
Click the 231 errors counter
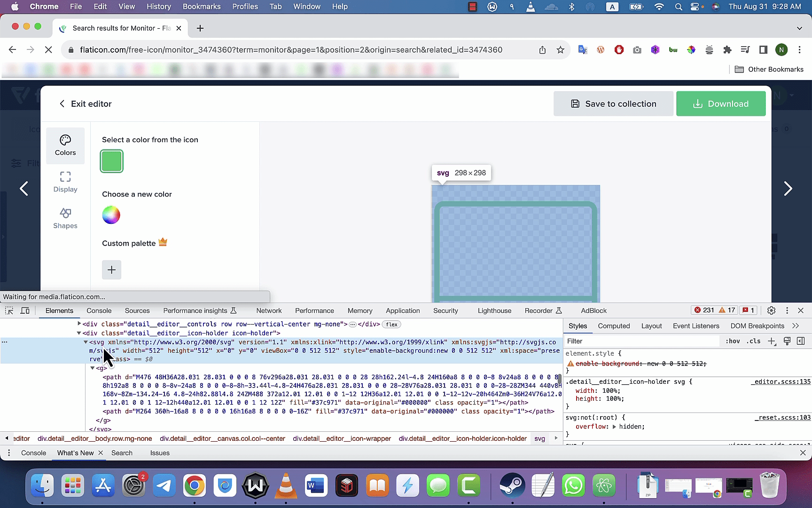[x=704, y=310]
